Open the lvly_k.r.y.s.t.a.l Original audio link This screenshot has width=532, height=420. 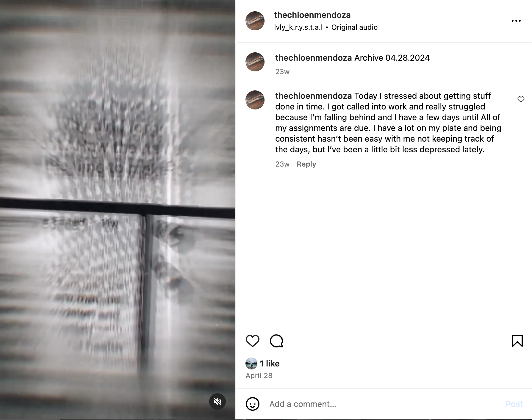point(326,27)
